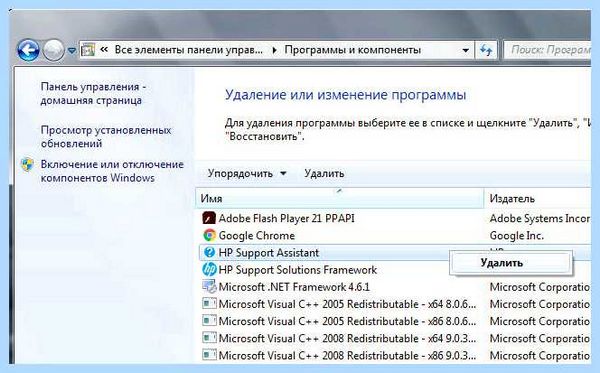Click the Adobe Flash Player icon
The height and width of the screenshot is (373, 600).
(209, 218)
